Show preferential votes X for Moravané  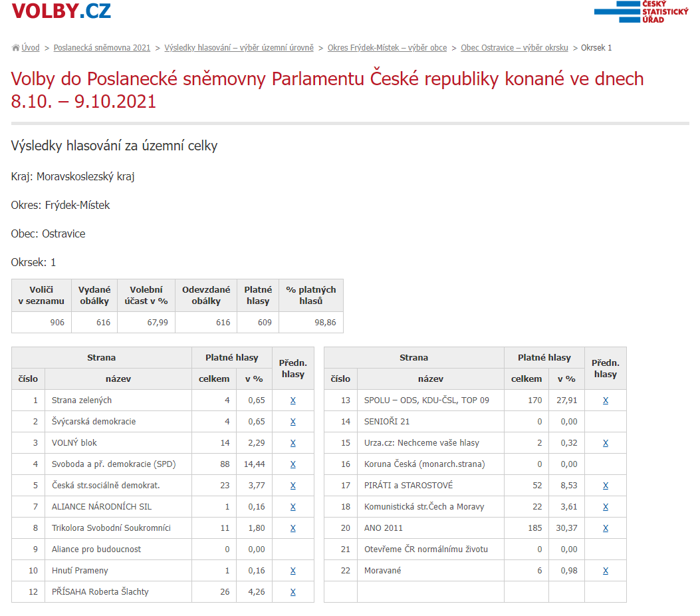tap(605, 571)
